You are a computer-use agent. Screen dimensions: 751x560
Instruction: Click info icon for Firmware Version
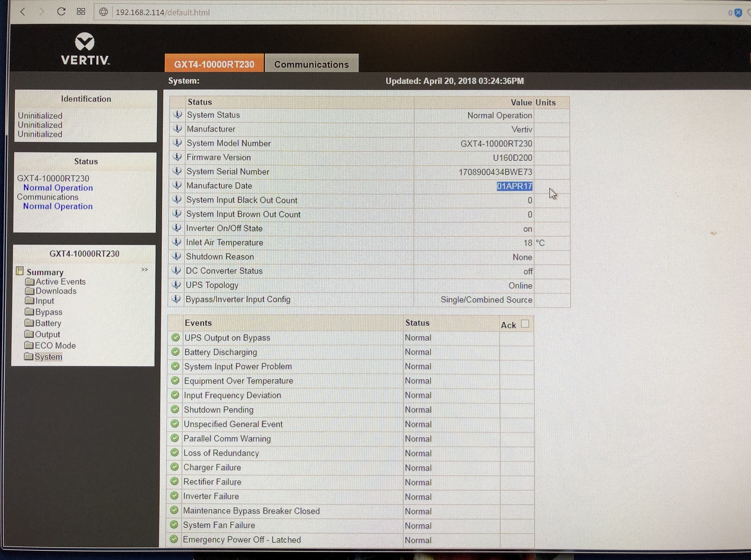coord(177,157)
